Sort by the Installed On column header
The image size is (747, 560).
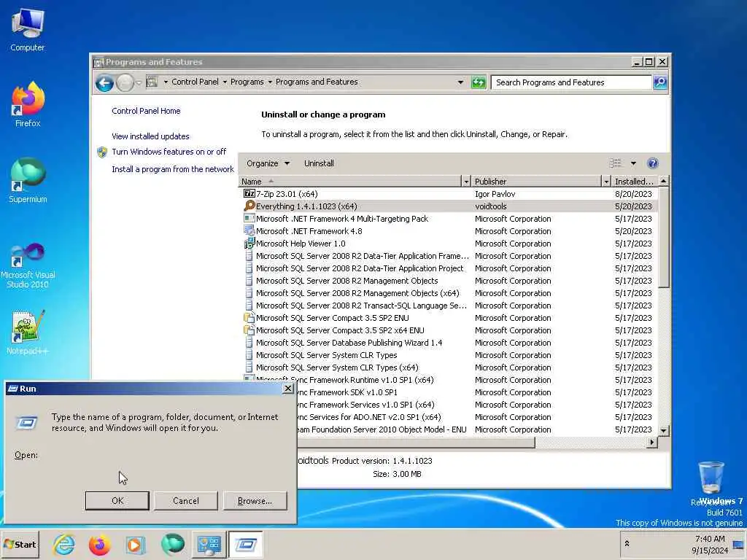click(635, 182)
